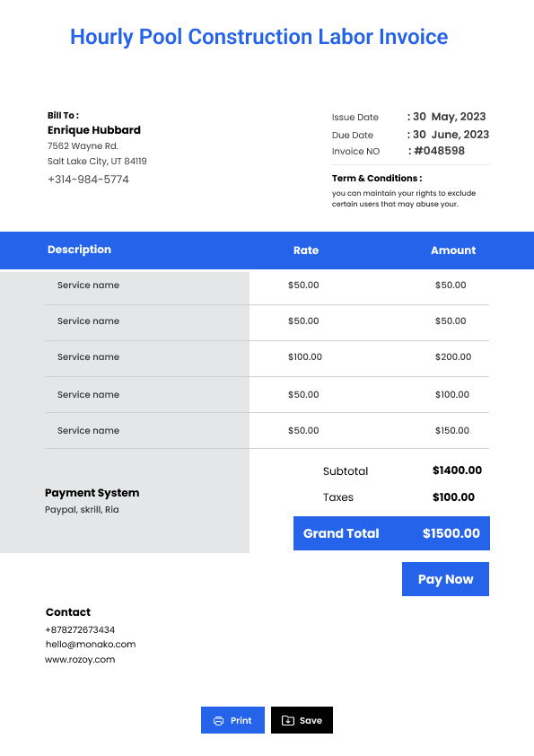Open the hello@monako.com email link
This screenshot has width=534, height=756.
tap(91, 644)
